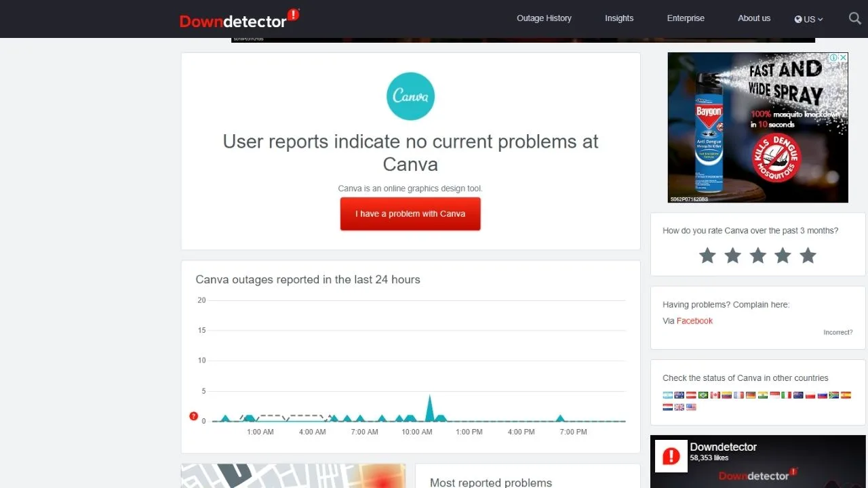Click 'Canva is an online graphics design tool.'
868x488 pixels.
410,188
